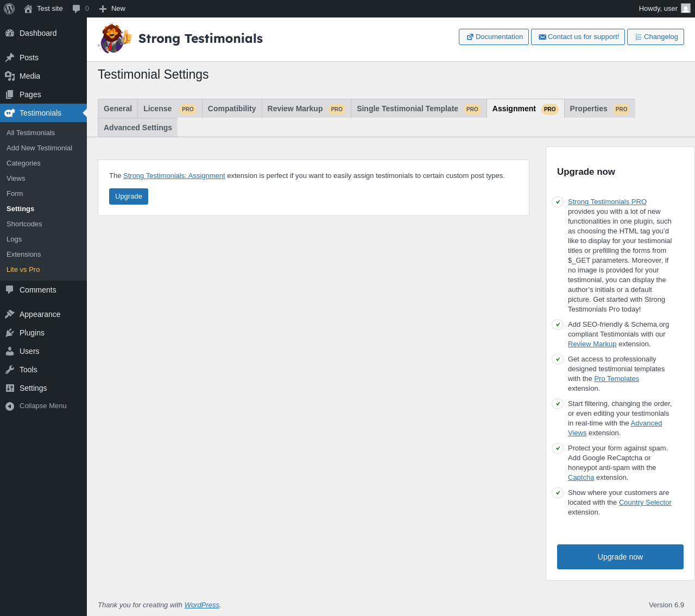This screenshot has height=616, width=695.
Task: Click the Settings sliders icon in sidebar
Action: point(10,388)
